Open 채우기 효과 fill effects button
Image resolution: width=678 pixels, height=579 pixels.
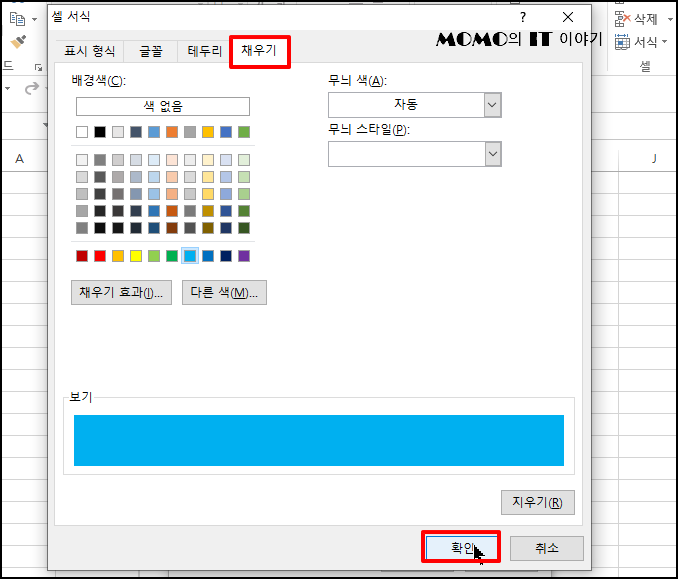pyautogui.click(x=121, y=292)
